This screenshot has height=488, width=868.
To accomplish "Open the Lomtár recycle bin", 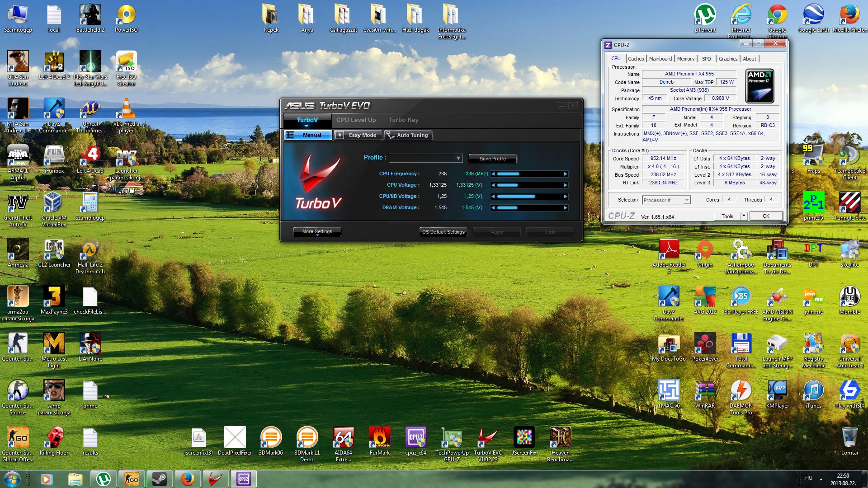I will point(849,441).
